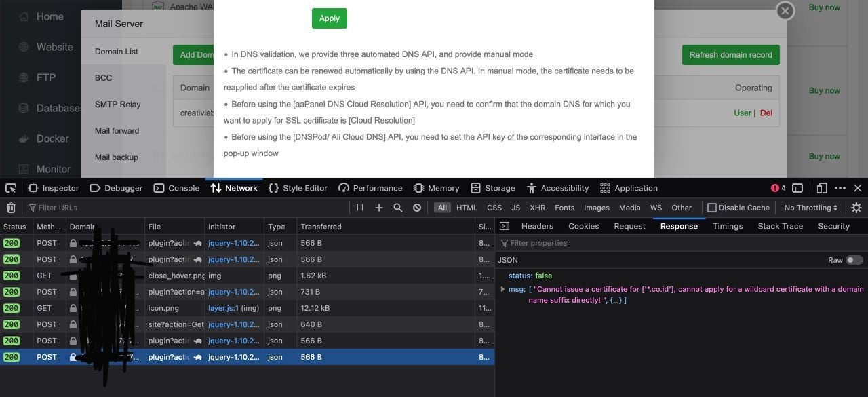Enable the Disable Cache checkbox
The height and width of the screenshot is (397, 868).
(711, 208)
